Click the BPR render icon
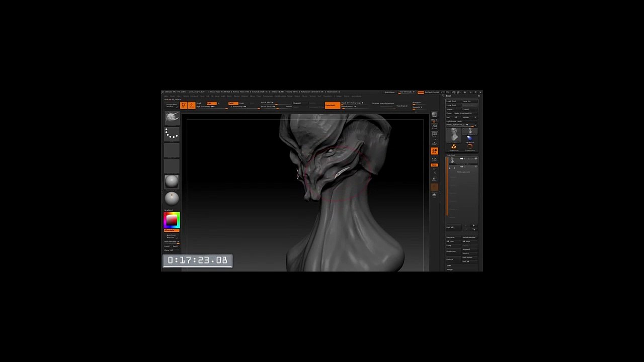 click(434, 114)
